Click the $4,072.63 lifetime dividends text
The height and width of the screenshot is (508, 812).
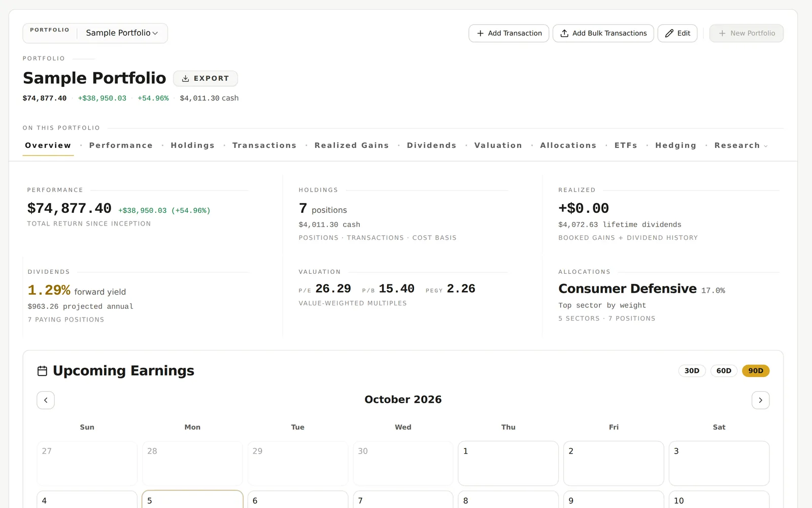click(x=620, y=225)
